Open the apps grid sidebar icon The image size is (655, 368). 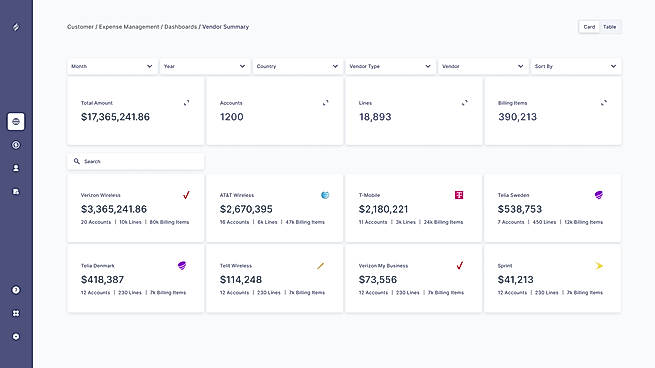[x=16, y=313]
